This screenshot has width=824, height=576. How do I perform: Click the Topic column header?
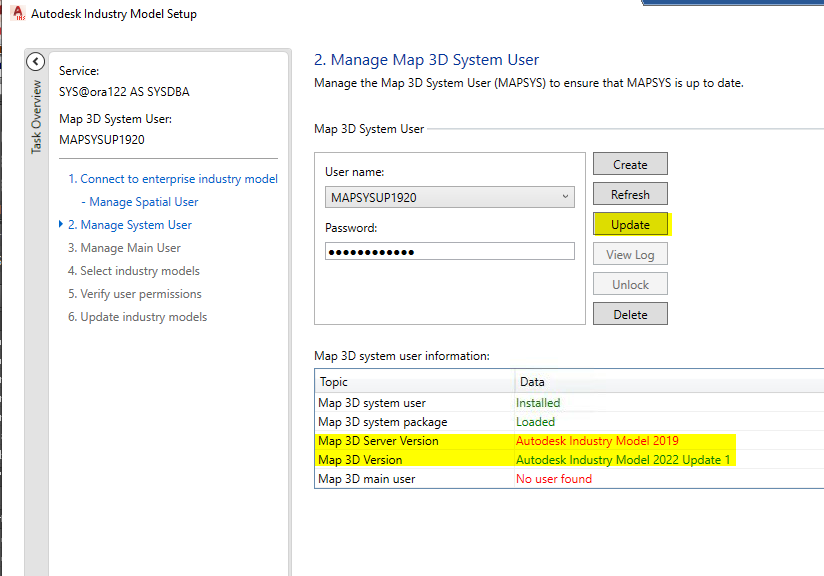(415, 382)
